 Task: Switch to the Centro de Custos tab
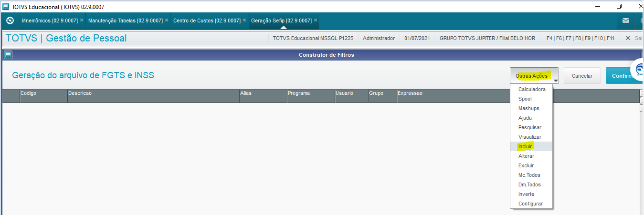pos(207,21)
